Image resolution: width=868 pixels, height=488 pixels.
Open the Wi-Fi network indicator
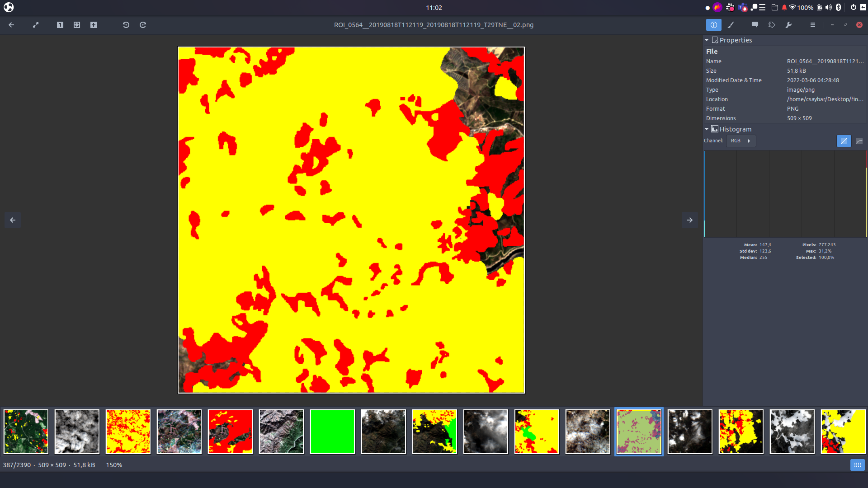tap(793, 7)
